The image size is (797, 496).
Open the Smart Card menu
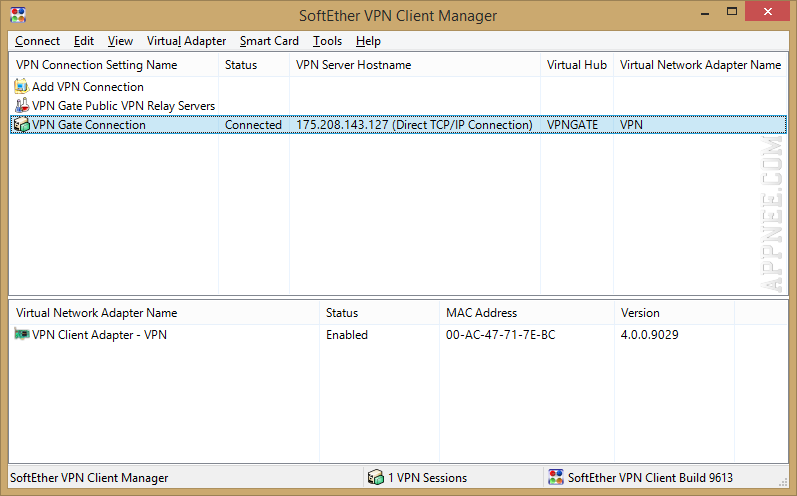pyautogui.click(x=269, y=41)
